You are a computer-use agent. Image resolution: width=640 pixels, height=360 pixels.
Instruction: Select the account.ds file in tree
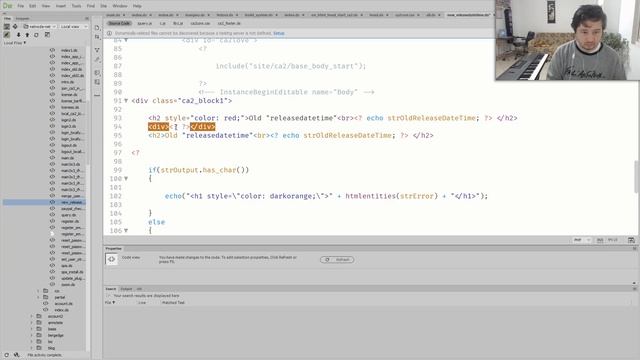[x=64, y=304]
